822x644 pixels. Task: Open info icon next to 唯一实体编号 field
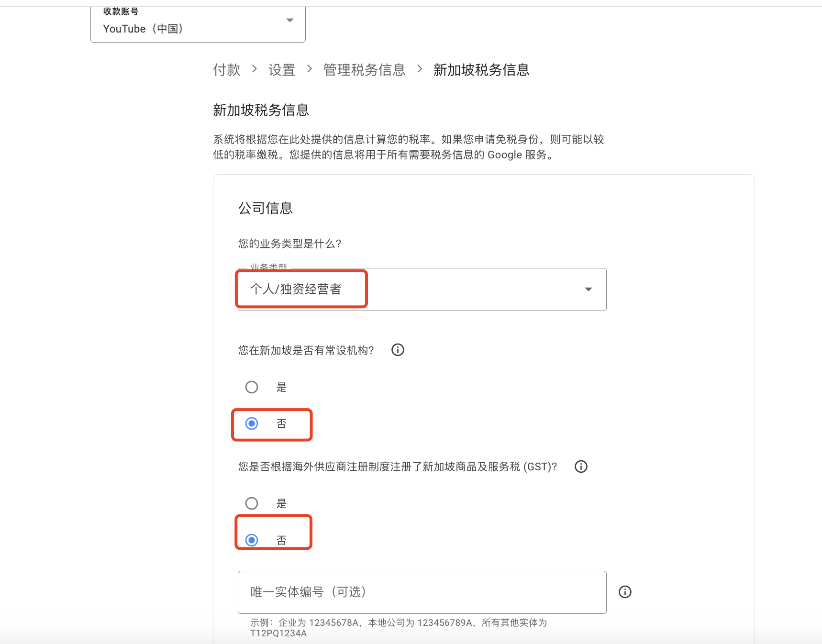(x=625, y=592)
